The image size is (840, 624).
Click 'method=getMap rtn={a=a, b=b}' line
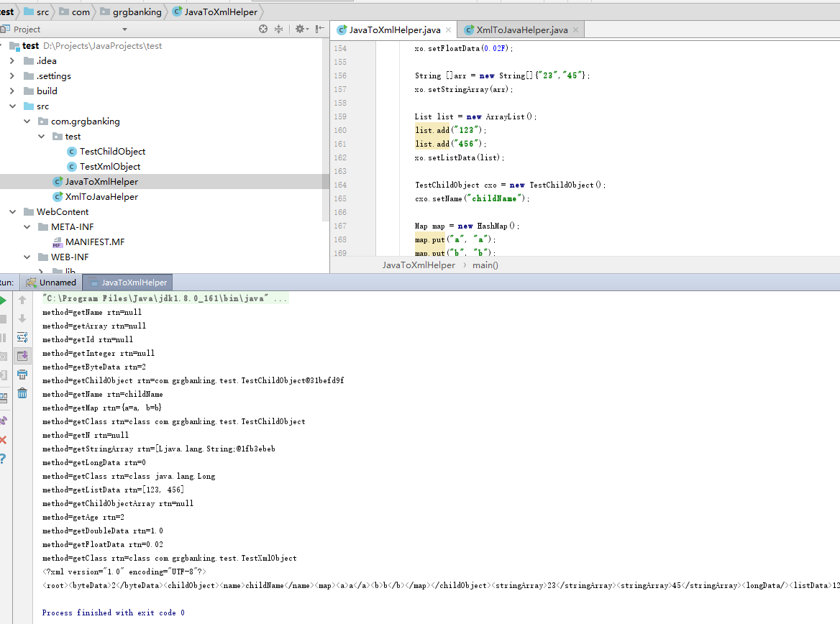click(102, 408)
